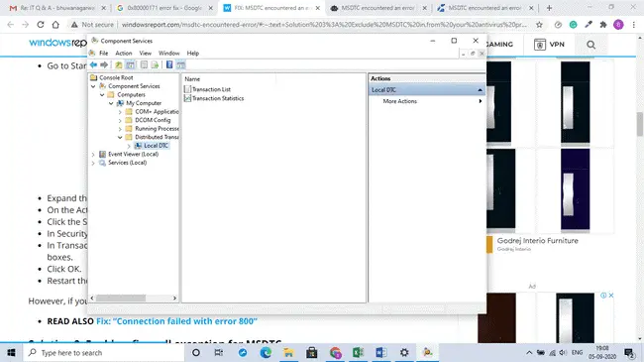Expand the Event Viewer (Local) node

point(93,155)
